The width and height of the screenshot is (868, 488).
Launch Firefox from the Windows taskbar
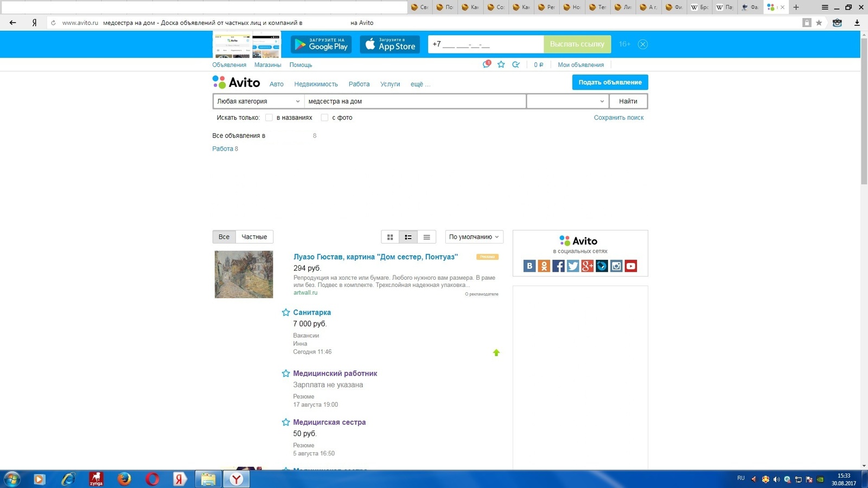click(x=124, y=479)
